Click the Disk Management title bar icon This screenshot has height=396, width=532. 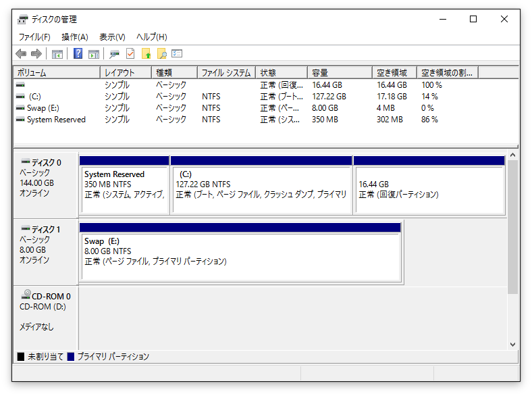tap(23, 20)
